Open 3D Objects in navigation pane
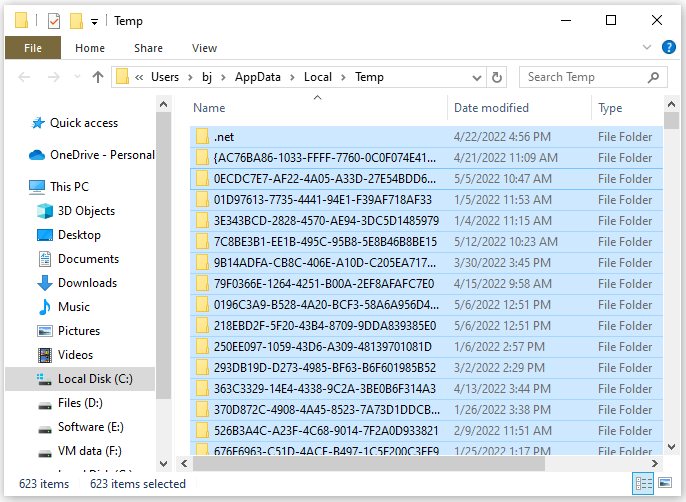 point(76,211)
